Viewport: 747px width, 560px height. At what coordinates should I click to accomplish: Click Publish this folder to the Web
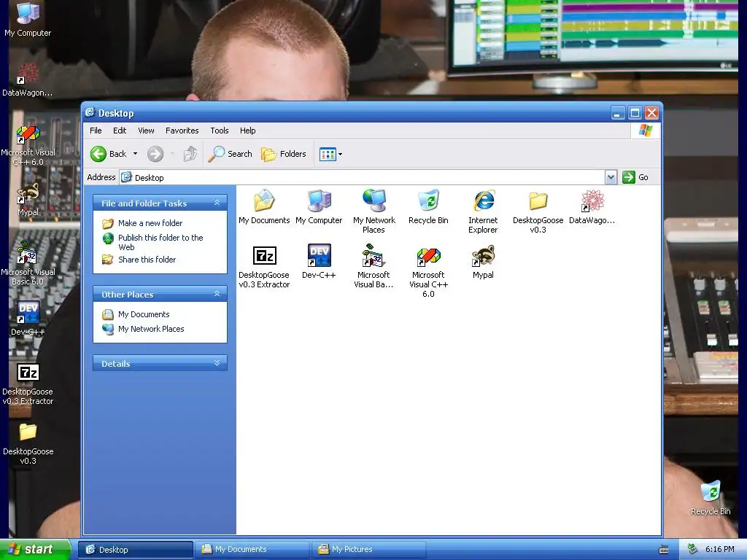coord(160,242)
